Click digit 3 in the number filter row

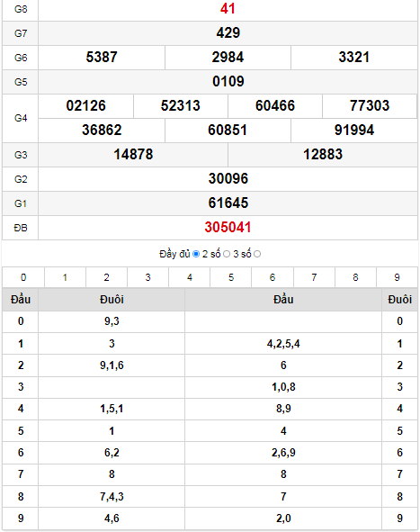click(x=147, y=277)
